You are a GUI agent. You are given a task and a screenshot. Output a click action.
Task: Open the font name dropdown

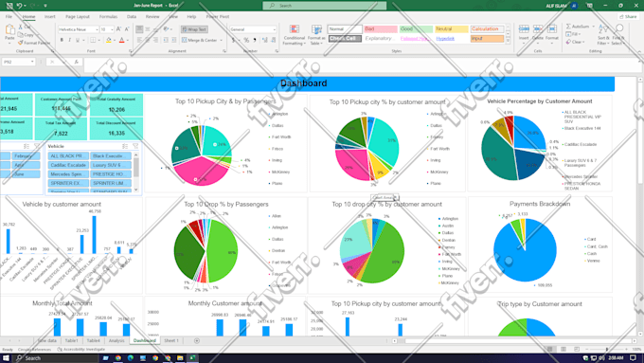tap(97, 29)
